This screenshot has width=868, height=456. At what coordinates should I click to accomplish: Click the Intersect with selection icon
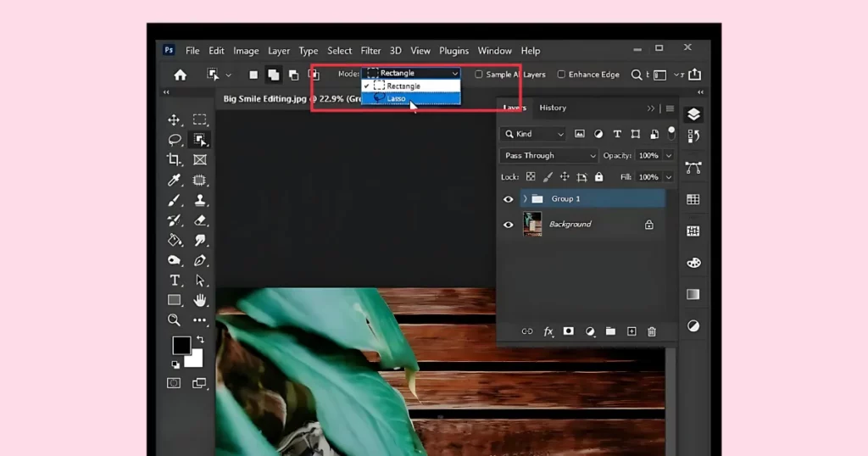[x=314, y=75]
